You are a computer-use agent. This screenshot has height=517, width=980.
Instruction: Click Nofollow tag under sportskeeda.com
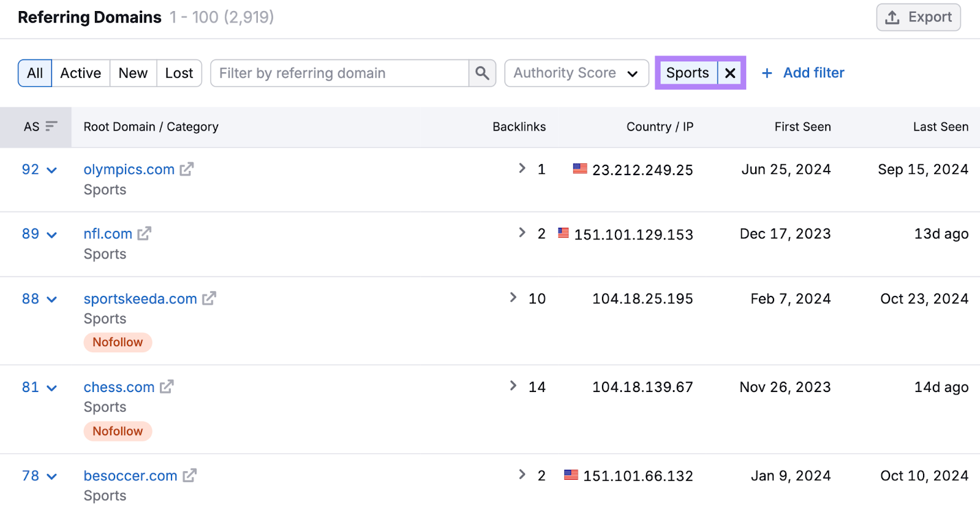tap(118, 342)
